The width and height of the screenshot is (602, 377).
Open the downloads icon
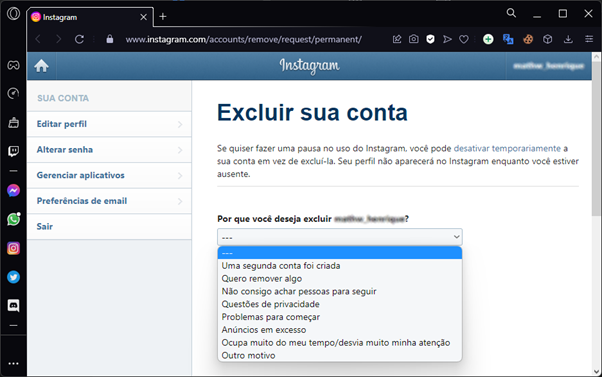point(568,39)
